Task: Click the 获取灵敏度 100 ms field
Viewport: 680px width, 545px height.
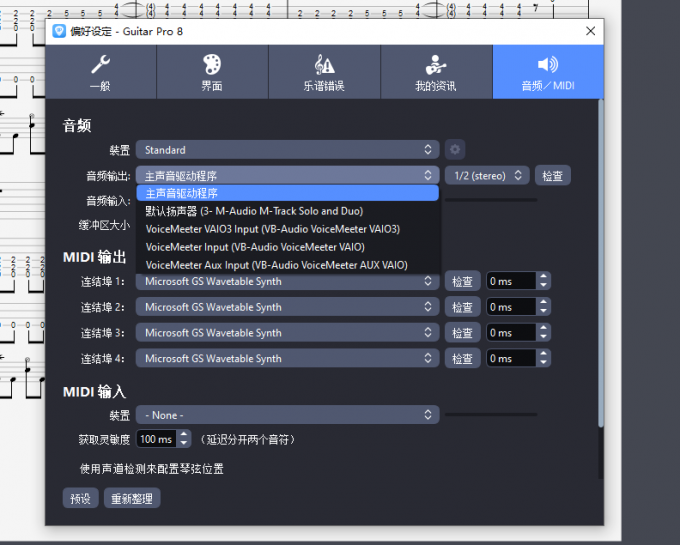Action: click(x=157, y=439)
